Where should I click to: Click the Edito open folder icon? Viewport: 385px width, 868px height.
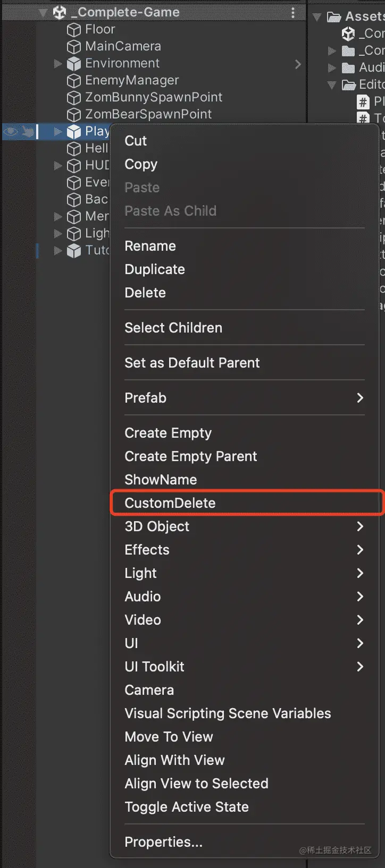tap(349, 85)
